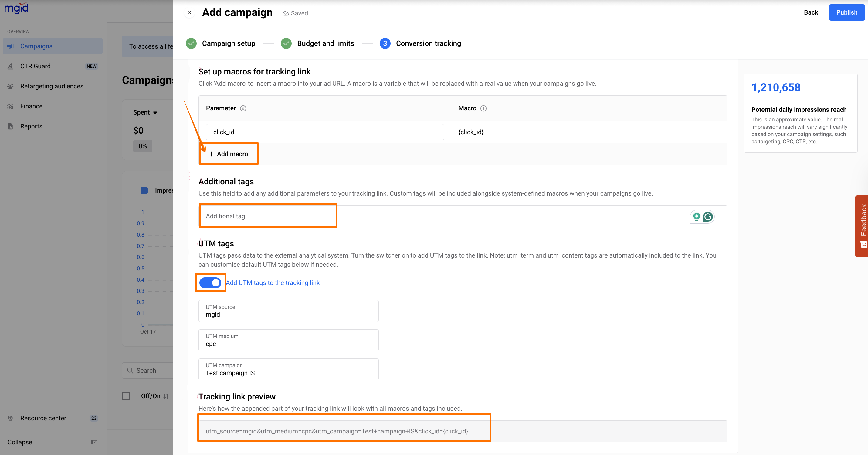Click the green lightbulb suggestion icon

coord(697,217)
